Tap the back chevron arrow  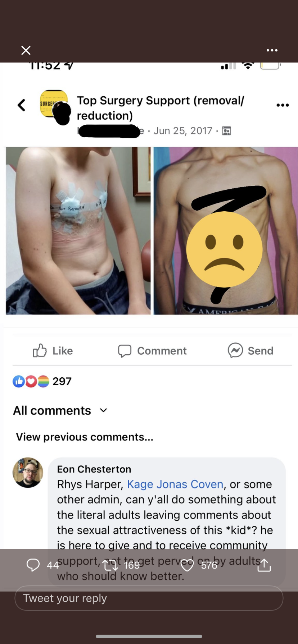pos(22,105)
